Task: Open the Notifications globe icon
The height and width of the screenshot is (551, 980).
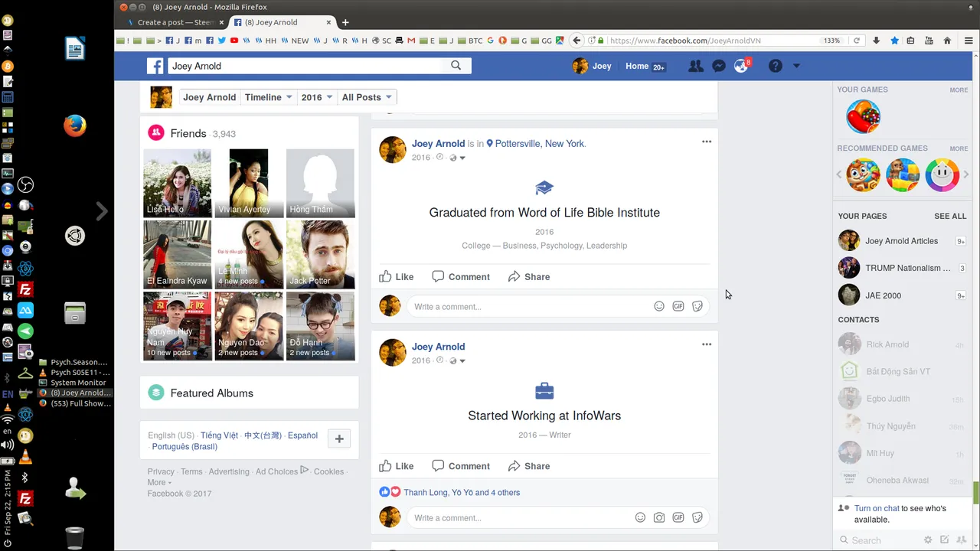Action: (740, 66)
